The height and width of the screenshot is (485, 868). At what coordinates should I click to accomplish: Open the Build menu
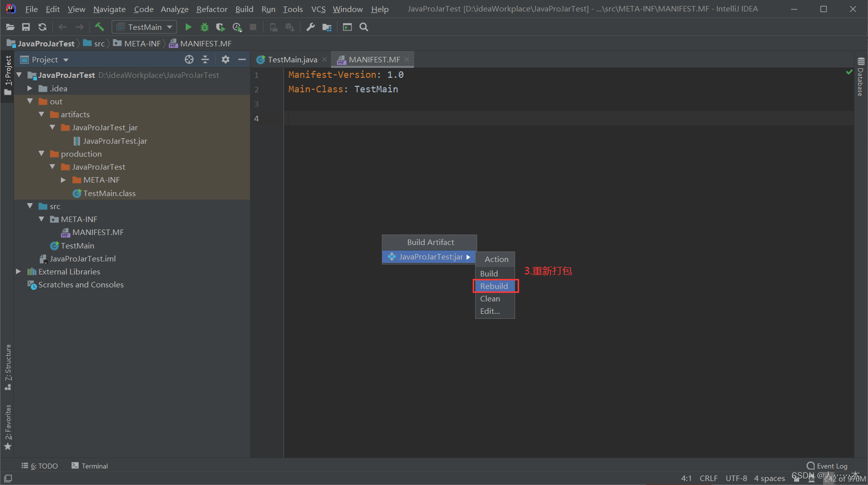click(245, 9)
